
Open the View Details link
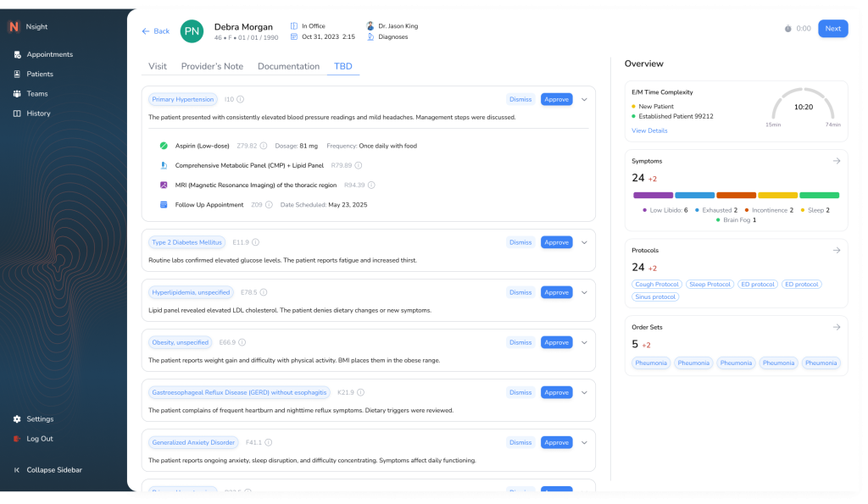[649, 130]
